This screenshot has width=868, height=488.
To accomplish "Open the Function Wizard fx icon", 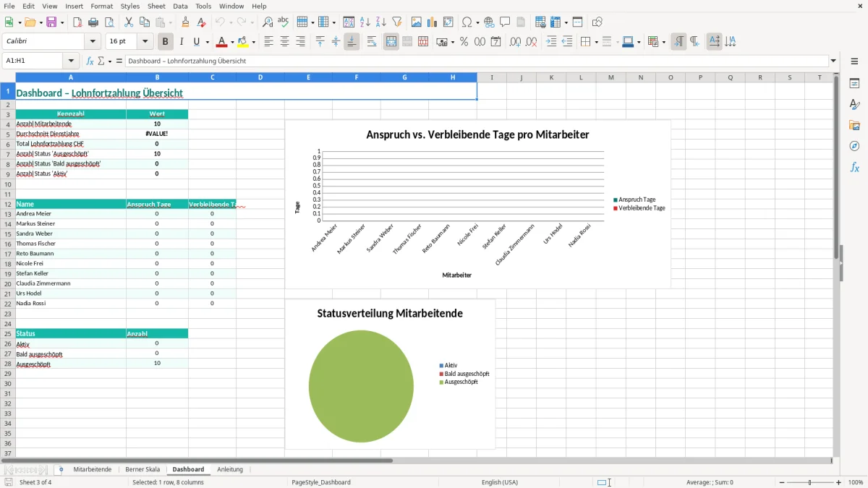I will point(90,61).
